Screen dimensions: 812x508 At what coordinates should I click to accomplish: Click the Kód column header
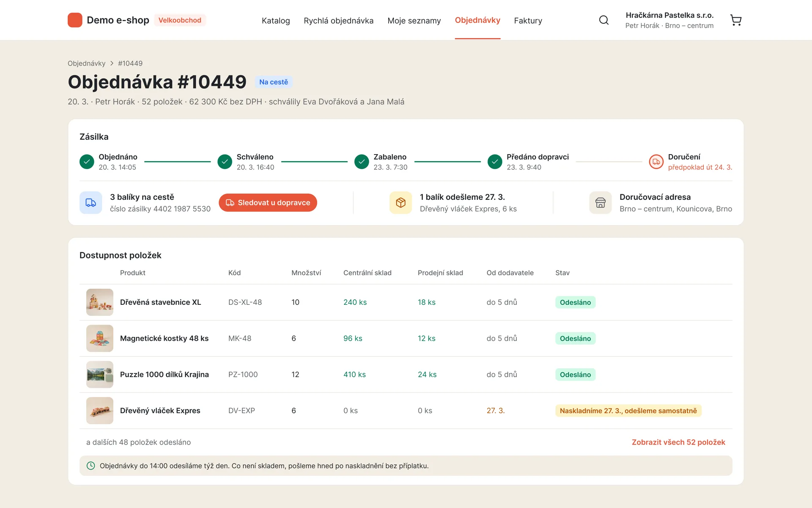click(234, 273)
